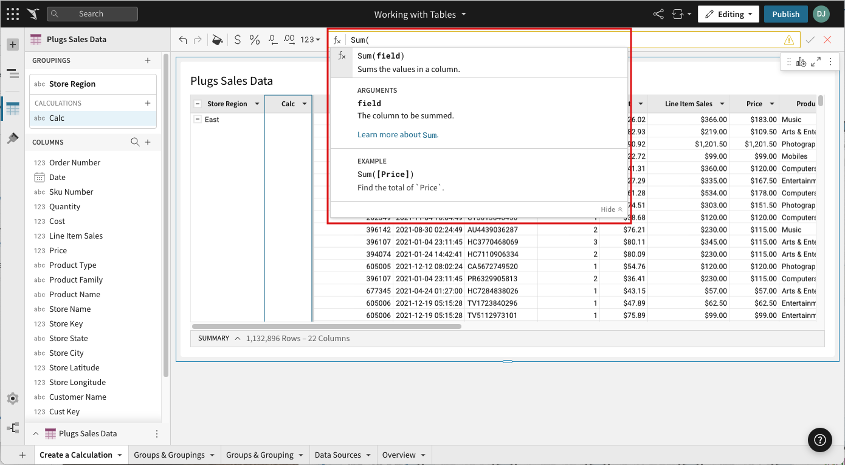
Task: Apply percent format icon
Action: click(255, 40)
